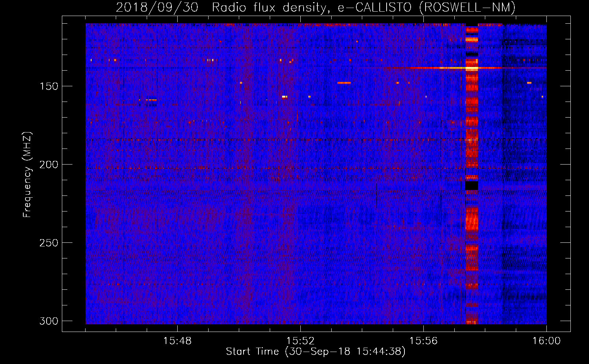The image size is (589, 364).
Task: Click the 'Start Time (30-Sep-18 15:44:38)' label
Action: (316, 352)
